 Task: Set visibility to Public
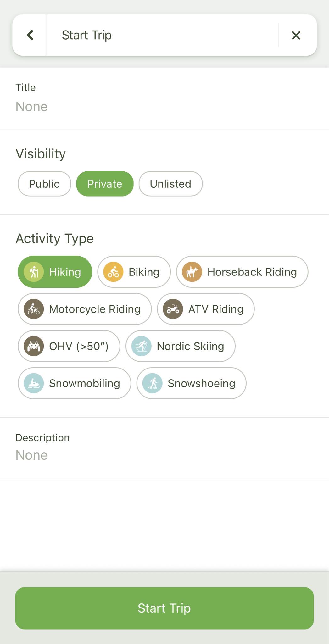click(x=44, y=184)
